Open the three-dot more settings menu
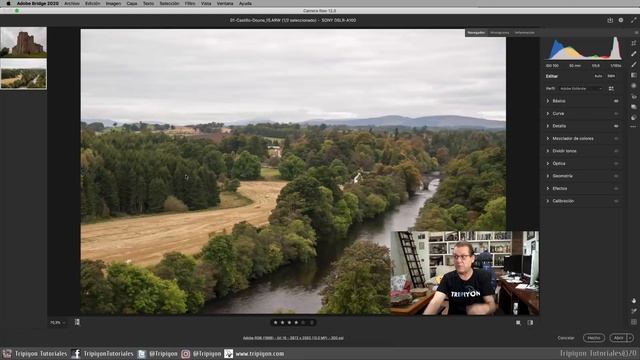Screen dimensions: 640x360 click(633, 127)
